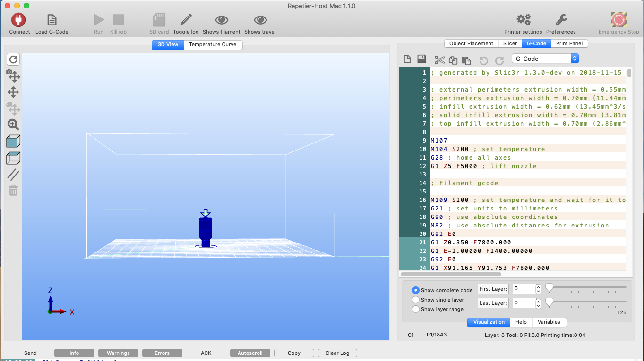Click the line 'M104 S200 ; set temperature'
644x361 pixels.
point(488,149)
